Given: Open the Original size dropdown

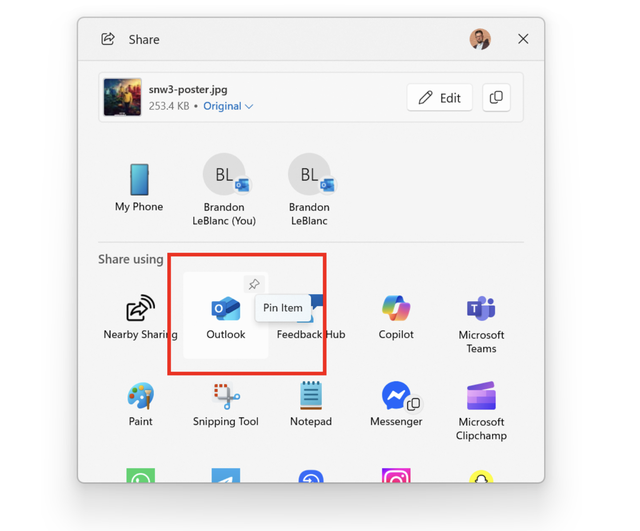Looking at the screenshot, I should click(228, 106).
